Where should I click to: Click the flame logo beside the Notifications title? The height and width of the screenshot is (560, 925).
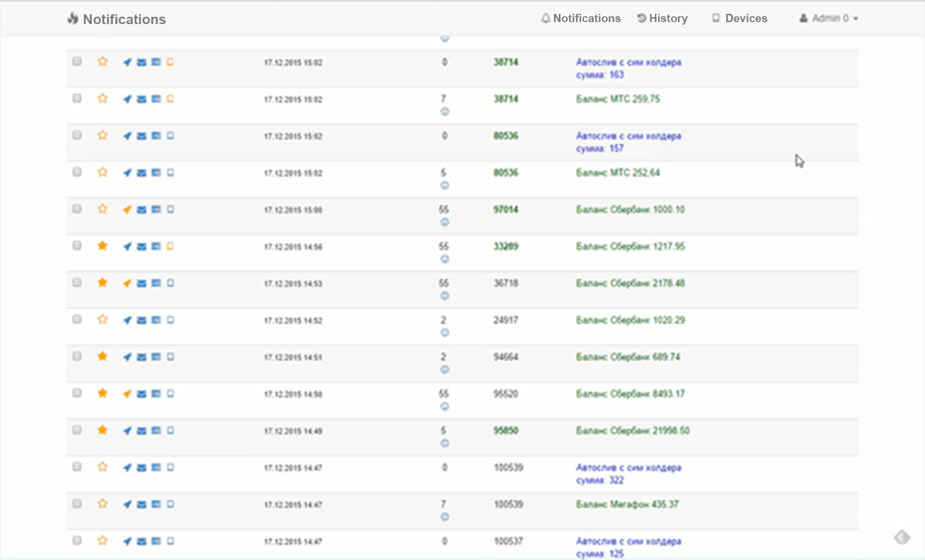coord(73,19)
